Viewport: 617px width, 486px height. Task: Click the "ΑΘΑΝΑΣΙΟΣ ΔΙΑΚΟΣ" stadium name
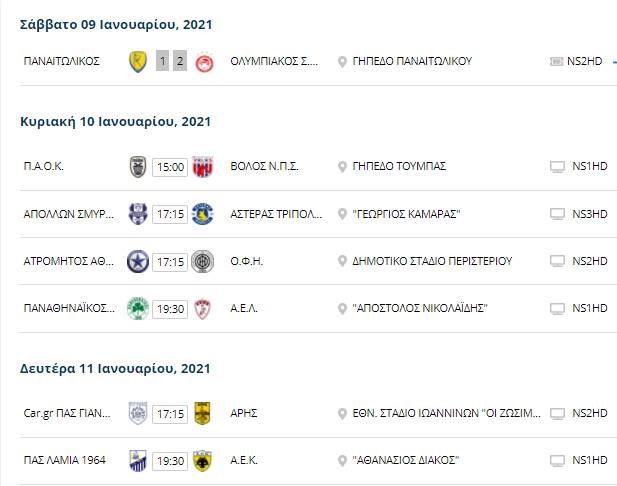coord(405,461)
